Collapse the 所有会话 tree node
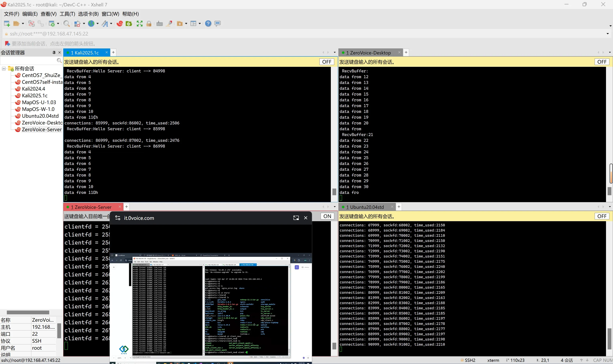Screen dimensions: 613x364 point(4,69)
